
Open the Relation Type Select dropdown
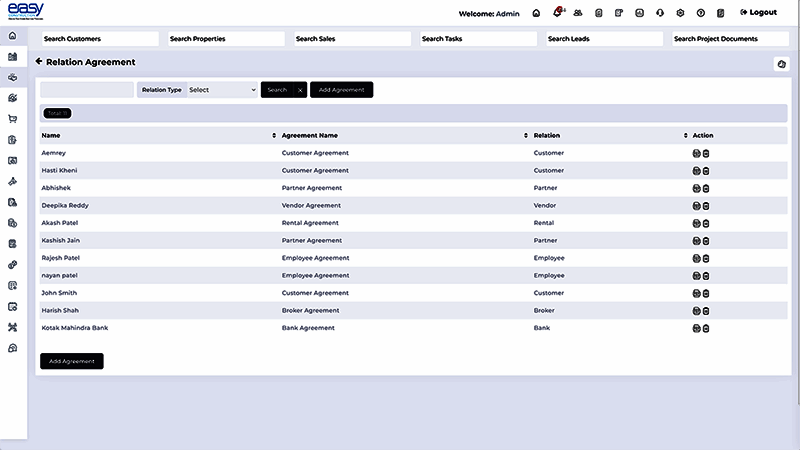pos(222,90)
